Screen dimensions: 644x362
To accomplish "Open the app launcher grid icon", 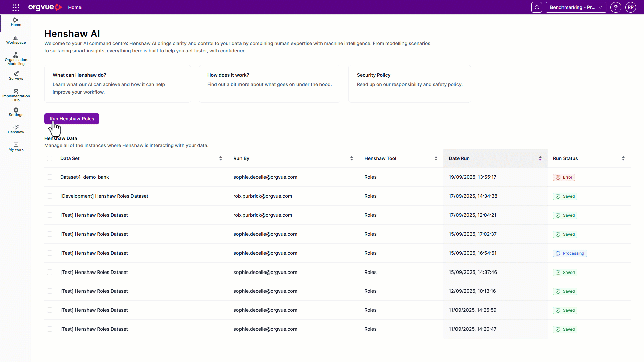I will point(16,7).
